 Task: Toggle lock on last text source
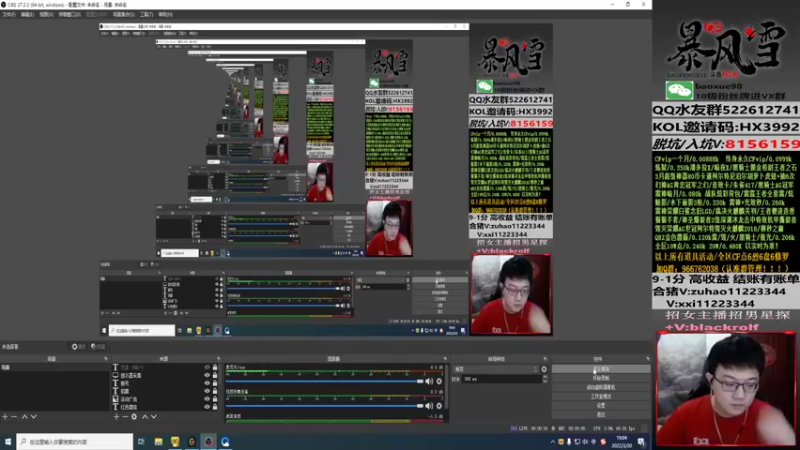point(215,407)
